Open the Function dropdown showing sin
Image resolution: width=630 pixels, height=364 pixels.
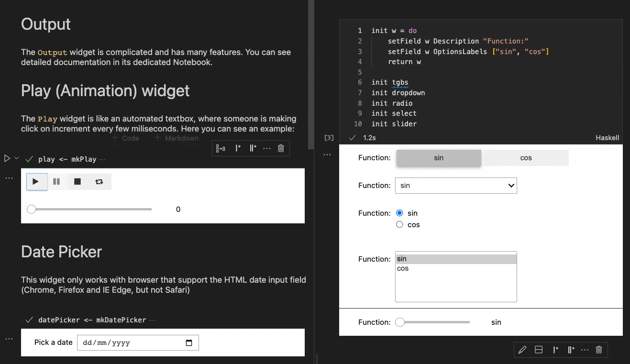(456, 186)
